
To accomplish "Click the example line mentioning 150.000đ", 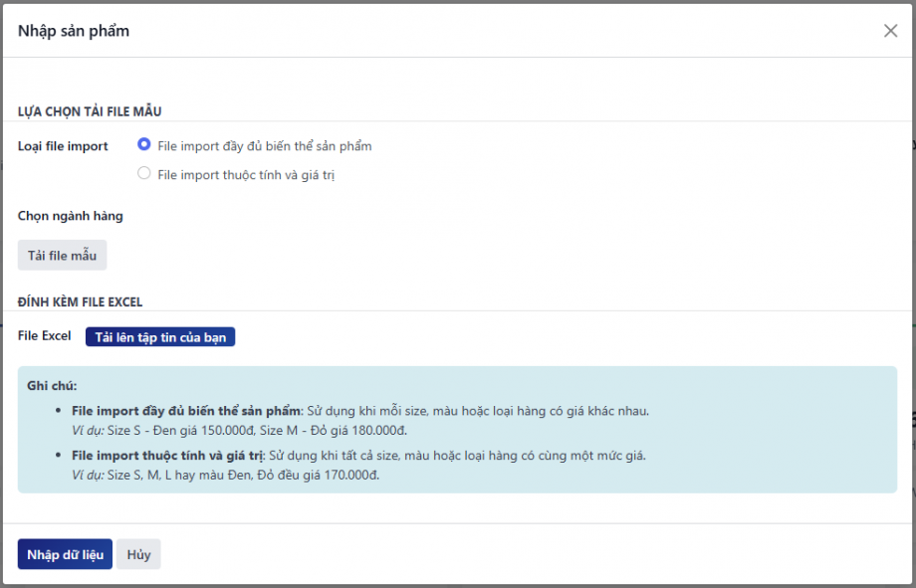I will pos(239,430).
